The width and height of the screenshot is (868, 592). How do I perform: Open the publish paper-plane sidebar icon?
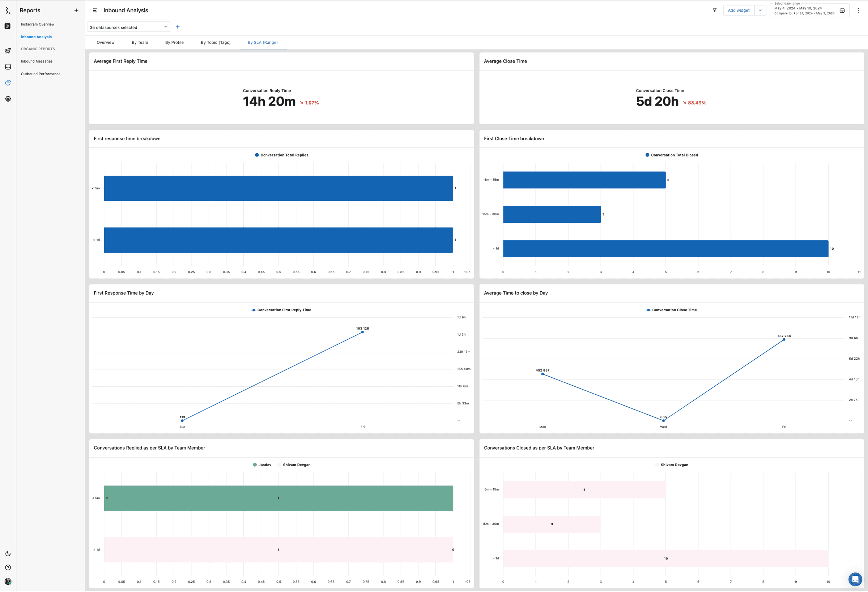[8, 51]
